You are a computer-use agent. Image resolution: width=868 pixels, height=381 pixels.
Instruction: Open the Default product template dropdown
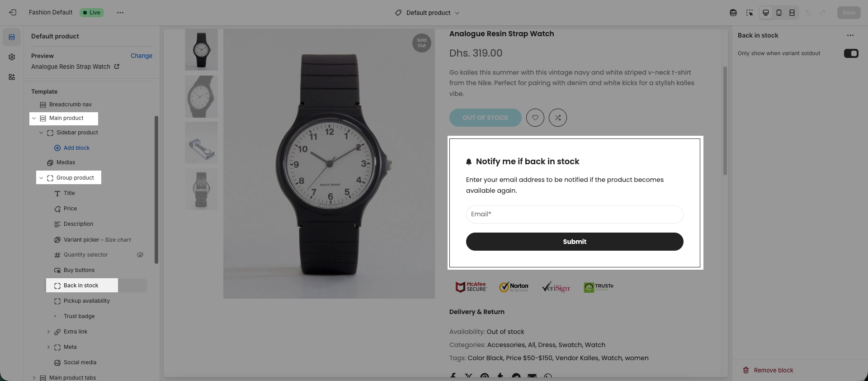[x=427, y=13]
